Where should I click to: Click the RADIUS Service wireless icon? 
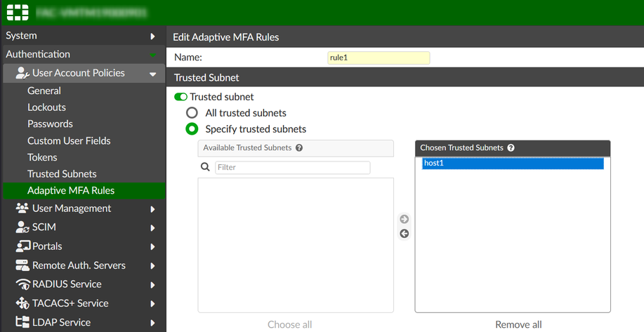click(22, 284)
